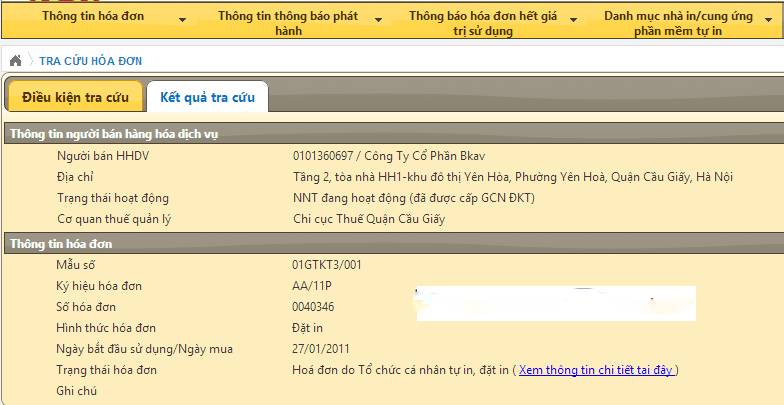Expand the arrow beside Thông tin hóa đơn menu
This screenshot has width=784, height=405.
(x=182, y=19)
